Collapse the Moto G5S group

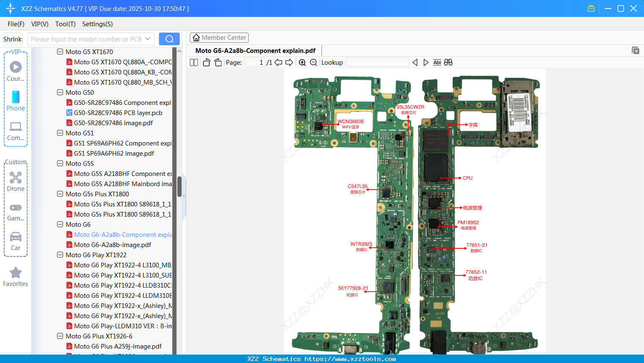click(x=60, y=163)
